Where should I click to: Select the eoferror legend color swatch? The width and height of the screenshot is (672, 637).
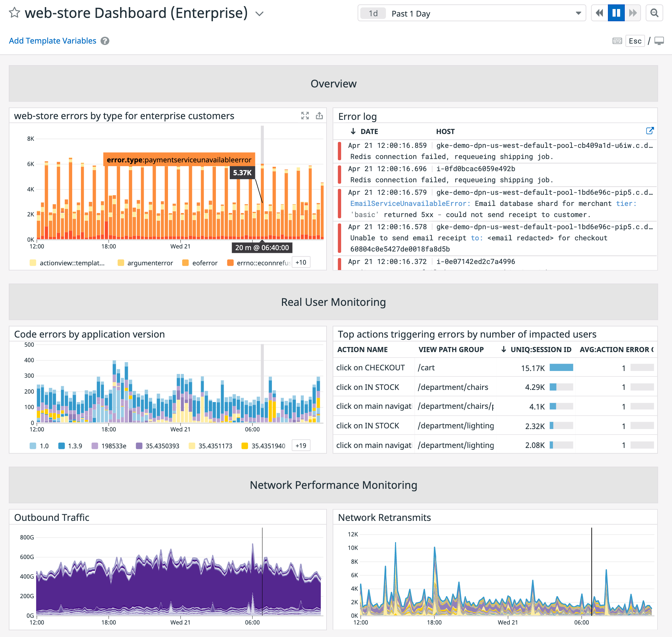[185, 263]
